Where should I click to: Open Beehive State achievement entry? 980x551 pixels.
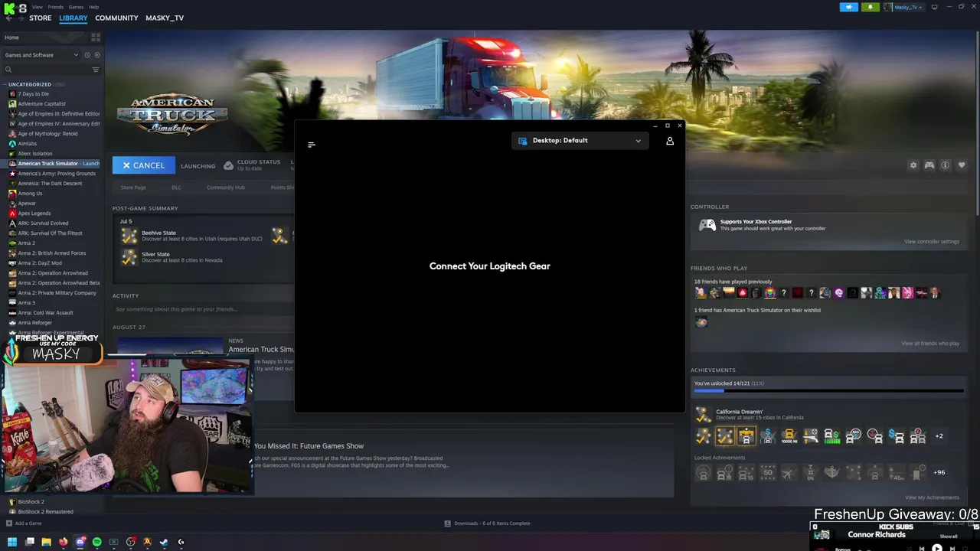(193, 236)
